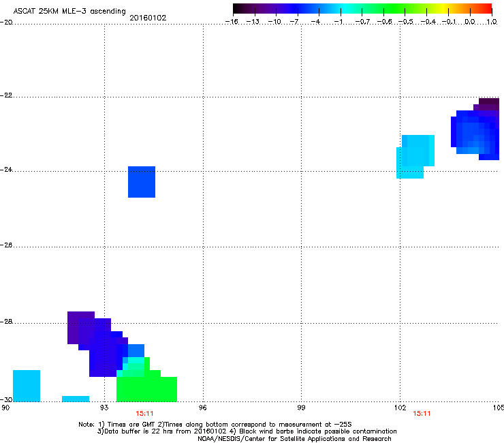Select the color scale label -10

click(274, 22)
